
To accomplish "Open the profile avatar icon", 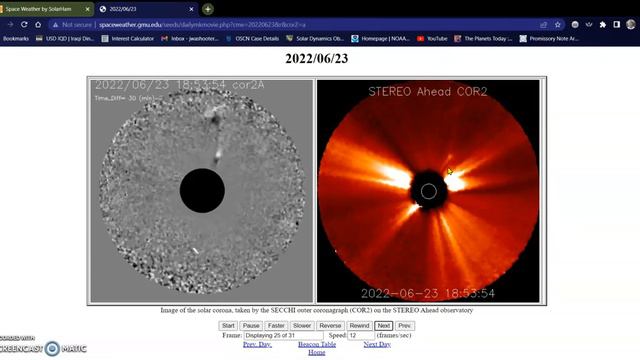I will pos(631,24).
